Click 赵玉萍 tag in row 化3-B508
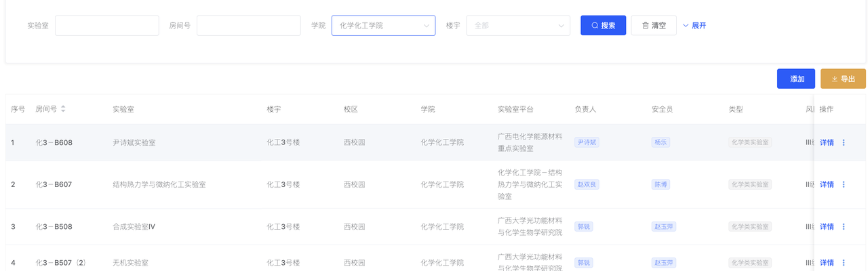Screen dimensions: 868x271 (664, 226)
